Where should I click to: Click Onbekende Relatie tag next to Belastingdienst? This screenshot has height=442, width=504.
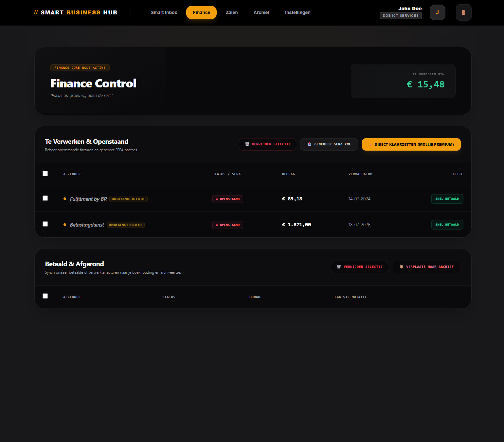pos(126,225)
